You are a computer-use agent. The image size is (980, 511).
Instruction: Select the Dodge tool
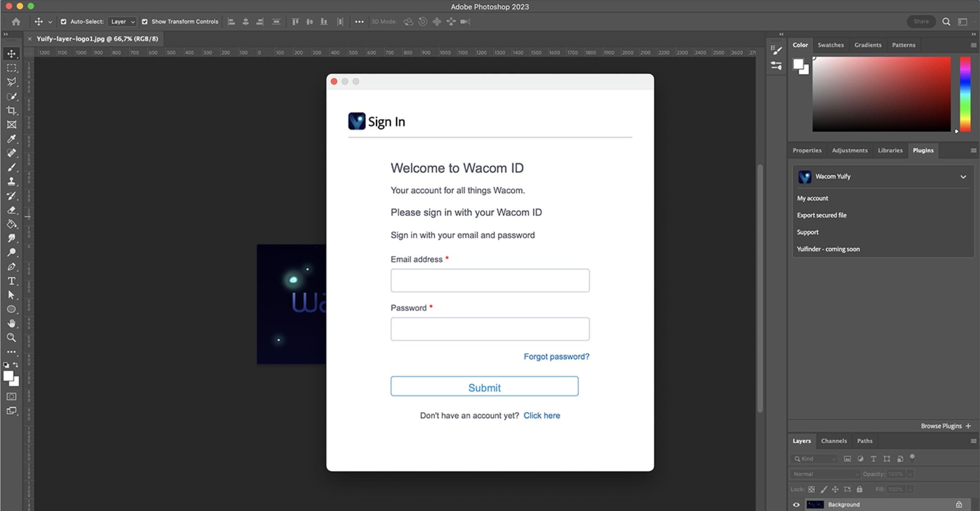[11, 252]
